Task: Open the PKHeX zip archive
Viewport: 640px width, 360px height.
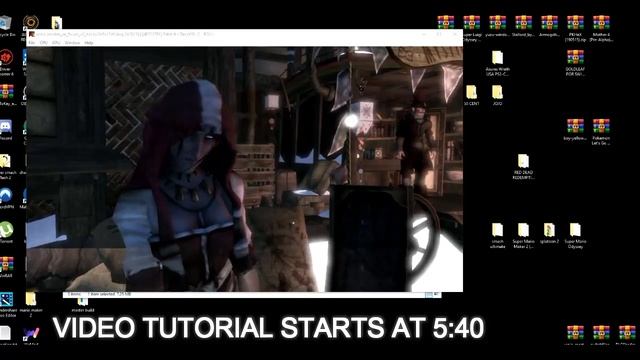Action: [575, 28]
